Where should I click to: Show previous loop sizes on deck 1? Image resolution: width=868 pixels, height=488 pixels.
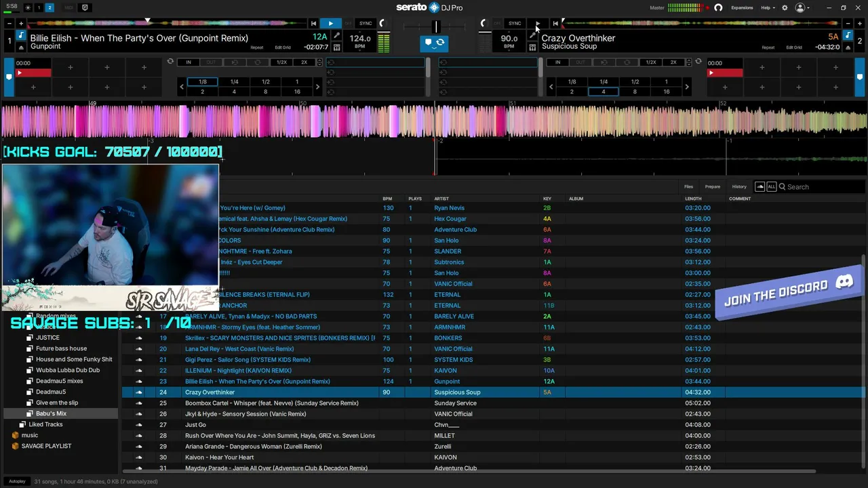[181, 87]
